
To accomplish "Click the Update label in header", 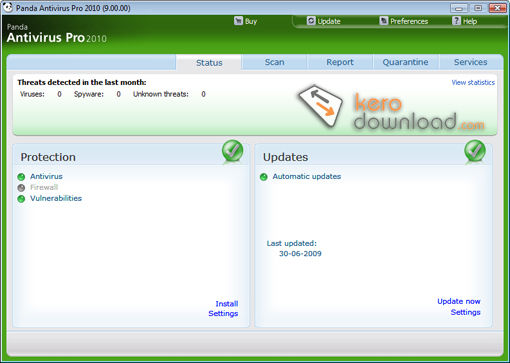I will coord(329,21).
